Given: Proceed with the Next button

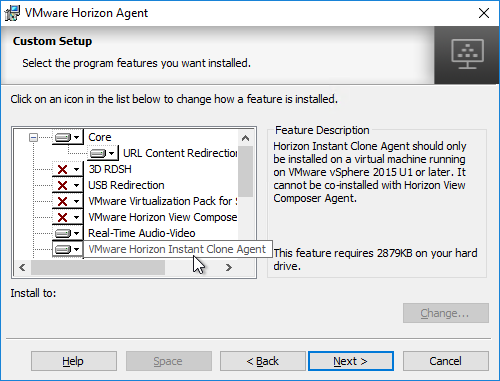Looking at the screenshot, I should tap(351, 361).
